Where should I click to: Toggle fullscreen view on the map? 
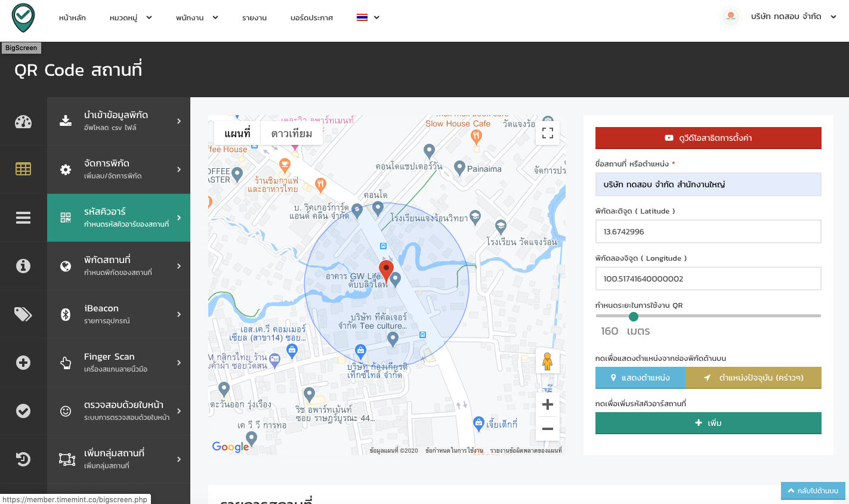point(548,133)
